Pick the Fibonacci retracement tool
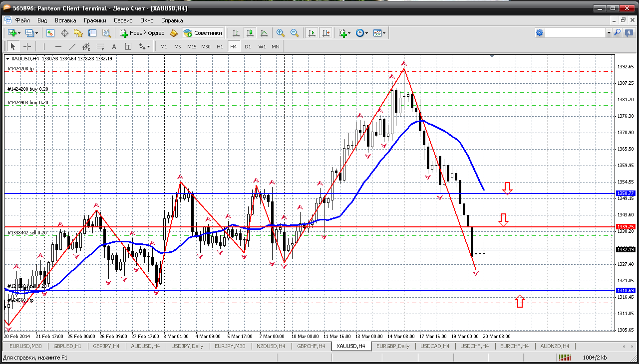The image size is (639, 364). (100, 46)
